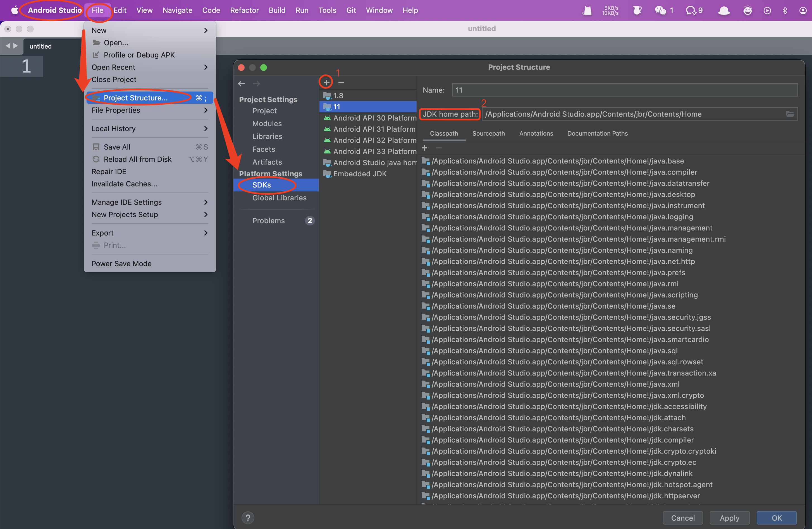Open the Refactor menu
812x529 pixels.
click(x=244, y=10)
